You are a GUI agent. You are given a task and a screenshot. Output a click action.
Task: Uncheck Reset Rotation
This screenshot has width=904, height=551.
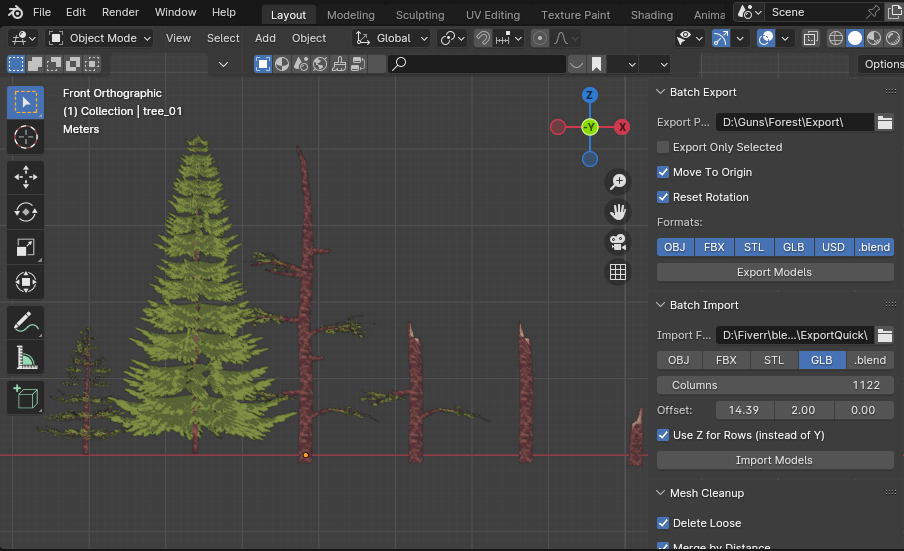[663, 197]
